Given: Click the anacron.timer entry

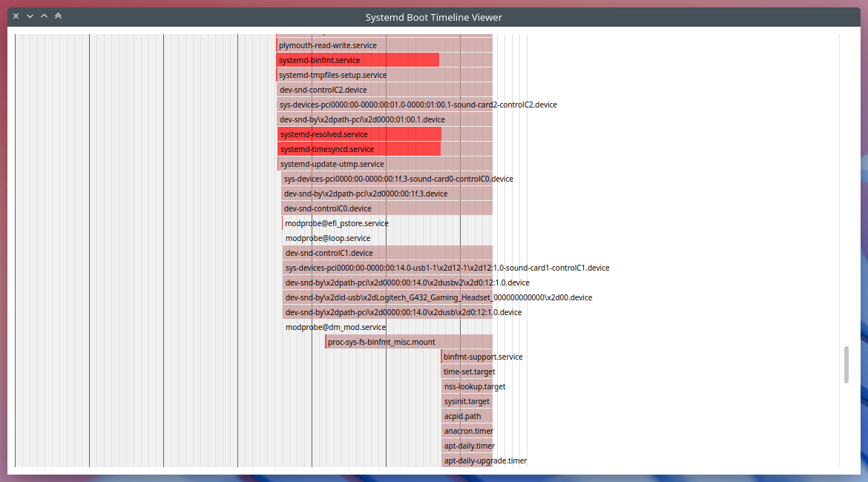Looking at the screenshot, I should (x=467, y=431).
